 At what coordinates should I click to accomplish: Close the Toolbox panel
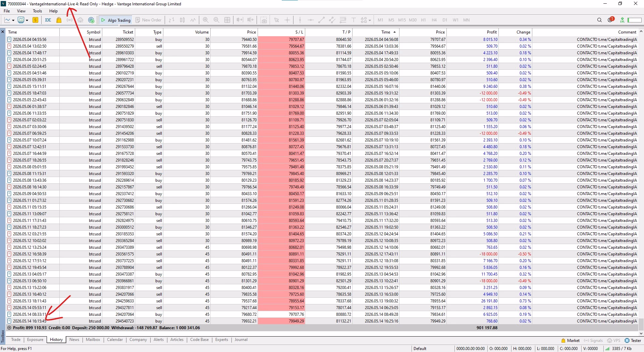pyautogui.click(x=3, y=32)
